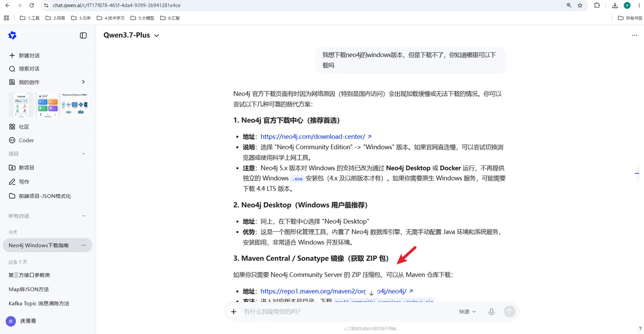Open browser downloads icon

615,6
